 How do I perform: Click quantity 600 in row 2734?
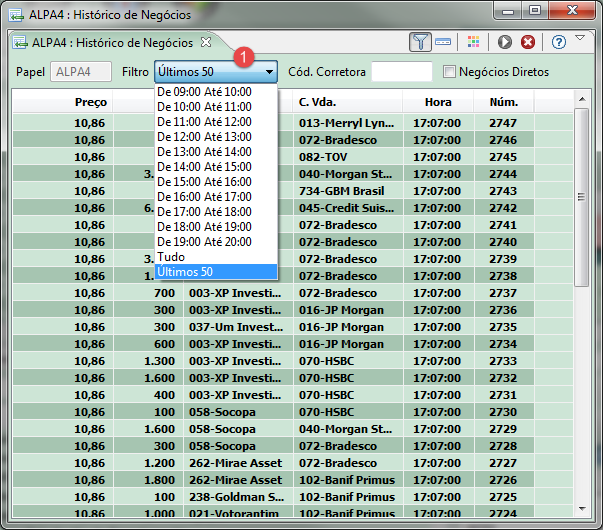tap(148, 344)
